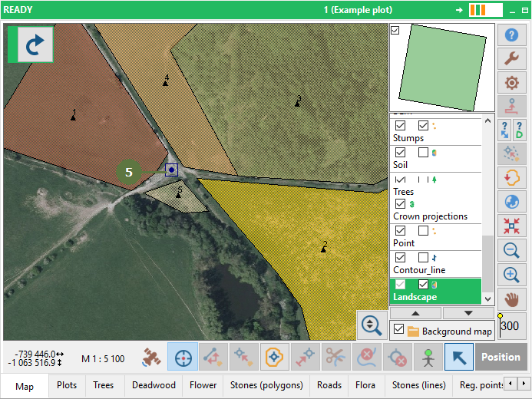This screenshot has height=399, width=532.
Task: Click the red arrows zoom-to-extent icon
Action: pos(511,226)
